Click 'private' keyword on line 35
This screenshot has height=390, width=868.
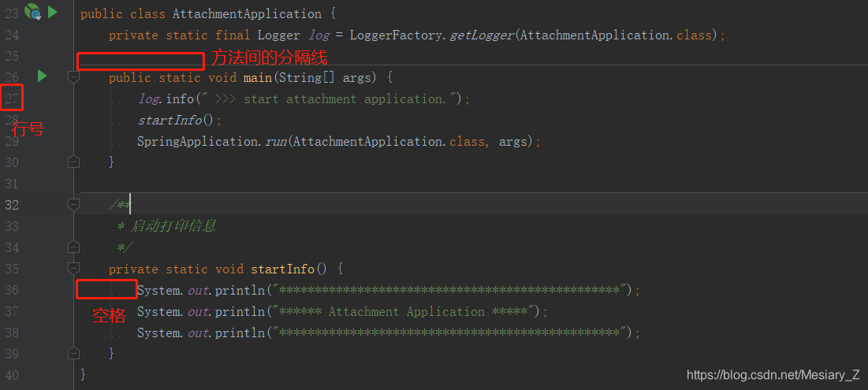click(133, 269)
